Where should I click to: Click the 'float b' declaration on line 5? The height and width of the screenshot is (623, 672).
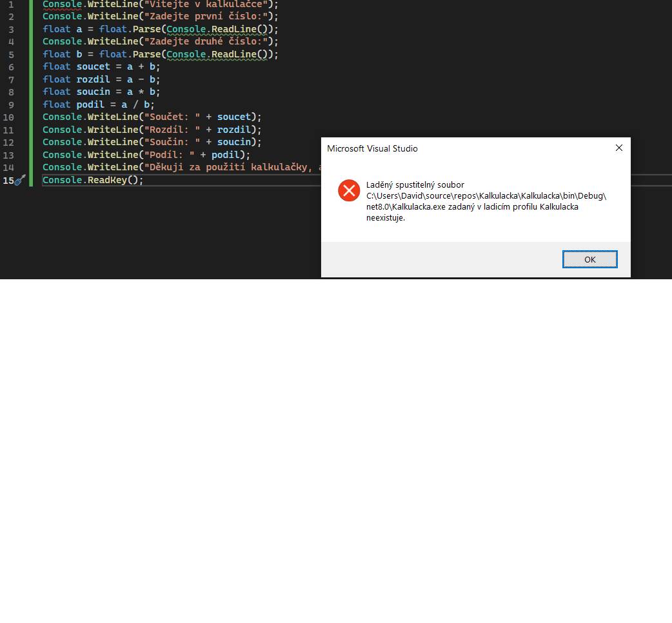161,54
